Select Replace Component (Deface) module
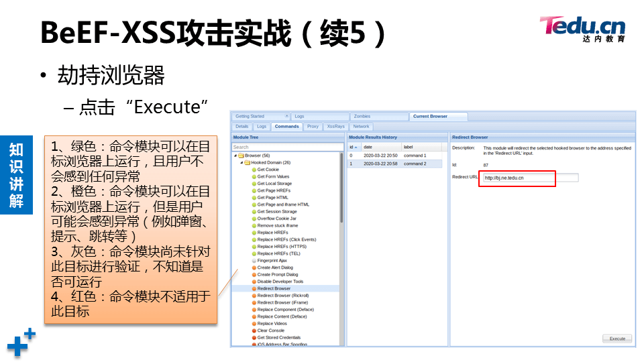Screen dimensions: 644x362 pyautogui.click(x=286, y=310)
